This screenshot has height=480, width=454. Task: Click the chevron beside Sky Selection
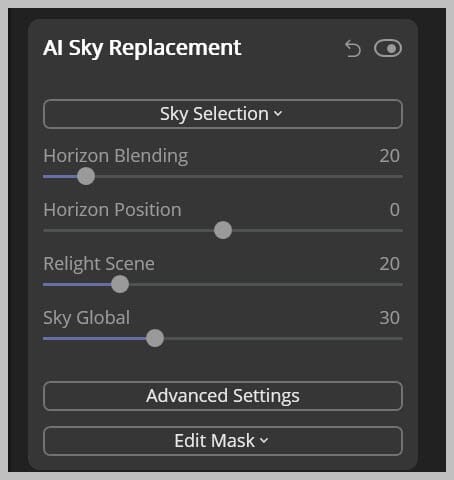pos(278,114)
